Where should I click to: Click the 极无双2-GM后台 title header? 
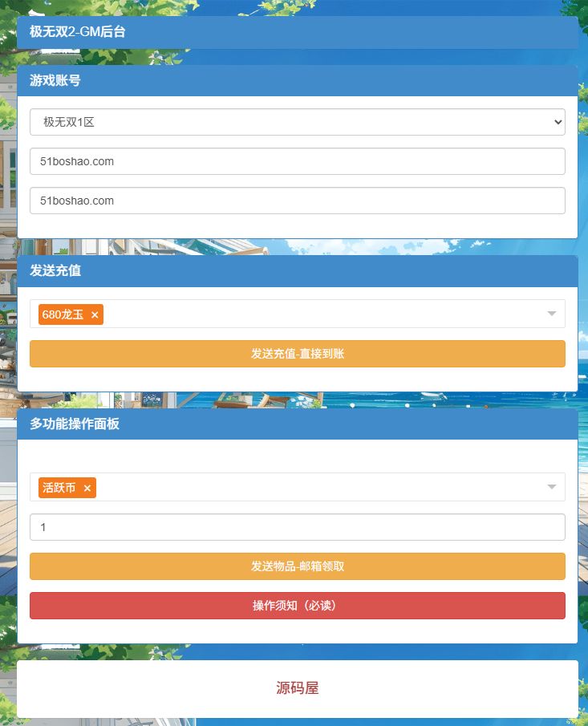(77, 31)
